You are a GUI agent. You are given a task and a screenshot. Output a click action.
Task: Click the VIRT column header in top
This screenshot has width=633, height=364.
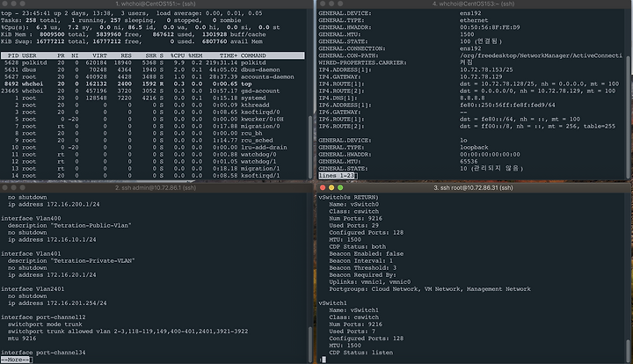tap(99, 55)
